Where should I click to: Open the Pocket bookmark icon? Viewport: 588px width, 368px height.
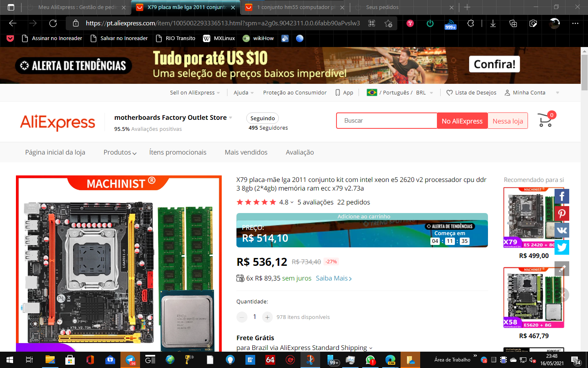[x=11, y=38]
